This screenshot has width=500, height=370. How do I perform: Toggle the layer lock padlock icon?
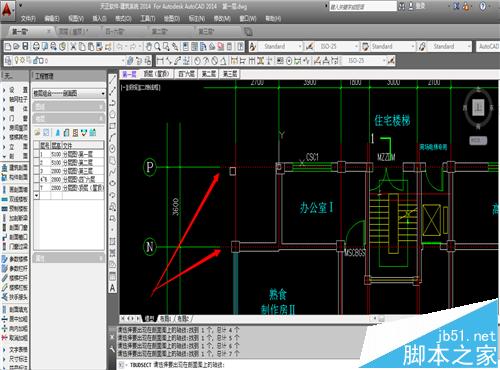coord(36,61)
